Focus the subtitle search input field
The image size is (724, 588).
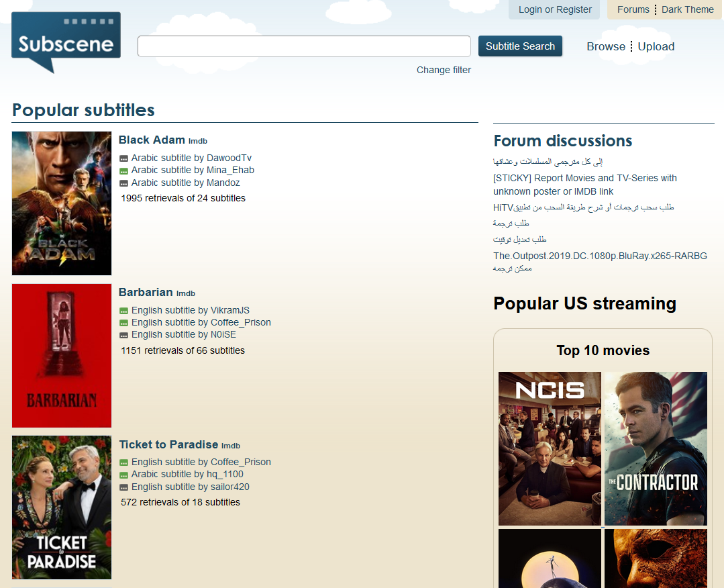(304, 46)
